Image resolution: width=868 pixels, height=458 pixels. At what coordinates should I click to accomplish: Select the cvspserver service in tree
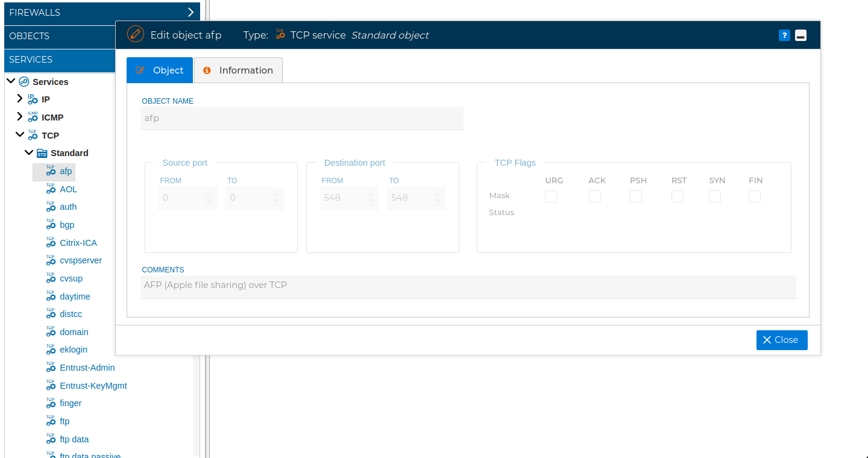(x=81, y=260)
